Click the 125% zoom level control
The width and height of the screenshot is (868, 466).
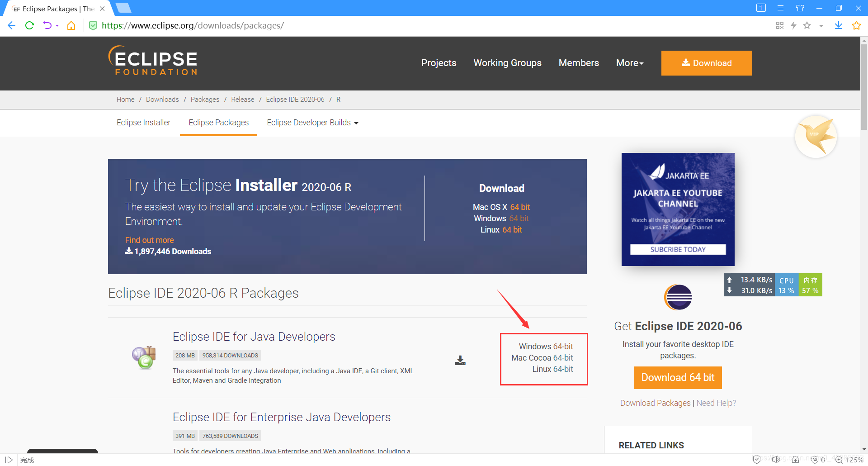[849, 460]
